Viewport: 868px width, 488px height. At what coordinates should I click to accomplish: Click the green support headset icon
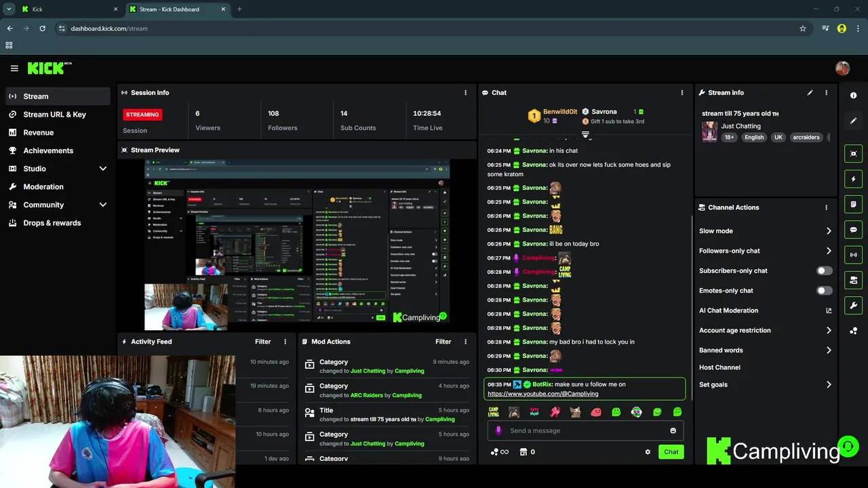(x=847, y=447)
